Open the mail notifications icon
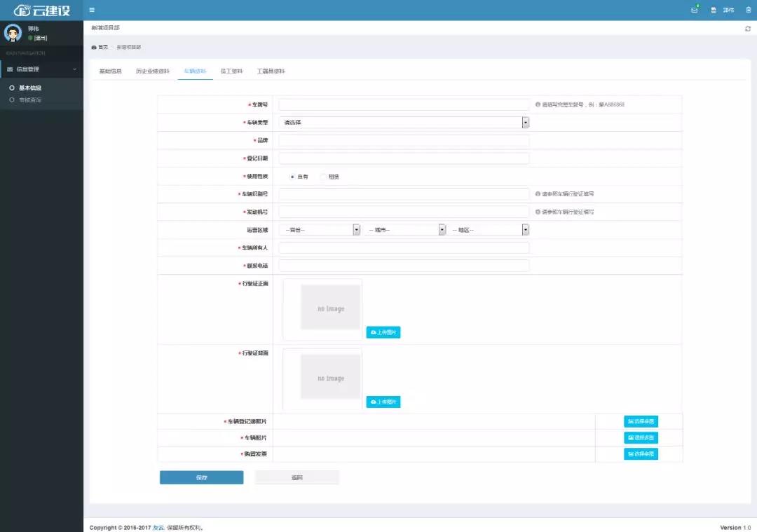 [x=694, y=10]
